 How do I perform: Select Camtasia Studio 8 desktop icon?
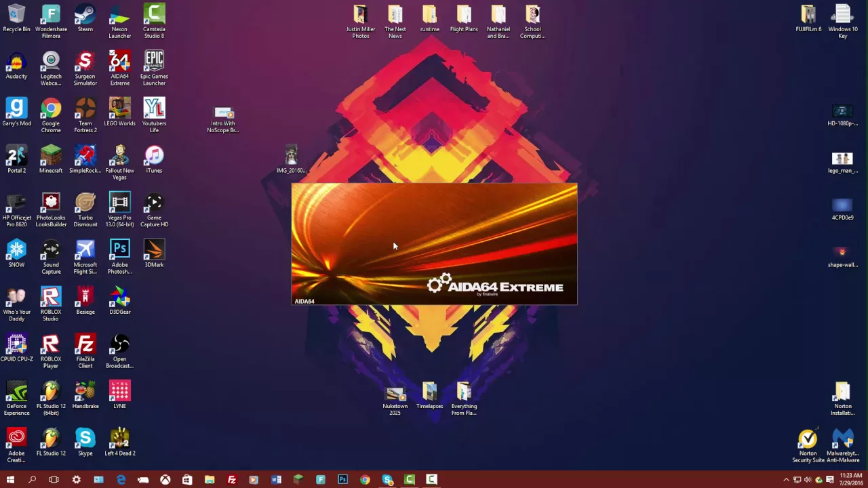[154, 22]
